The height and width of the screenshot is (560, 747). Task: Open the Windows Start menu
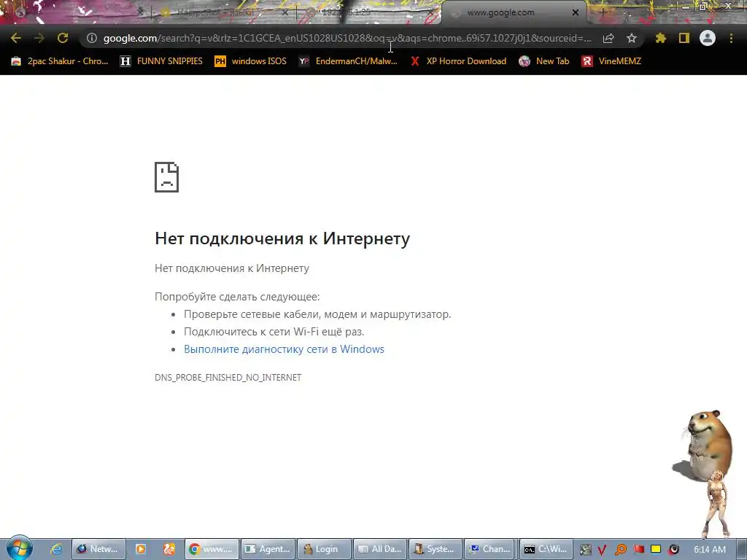[x=19, y=548]
